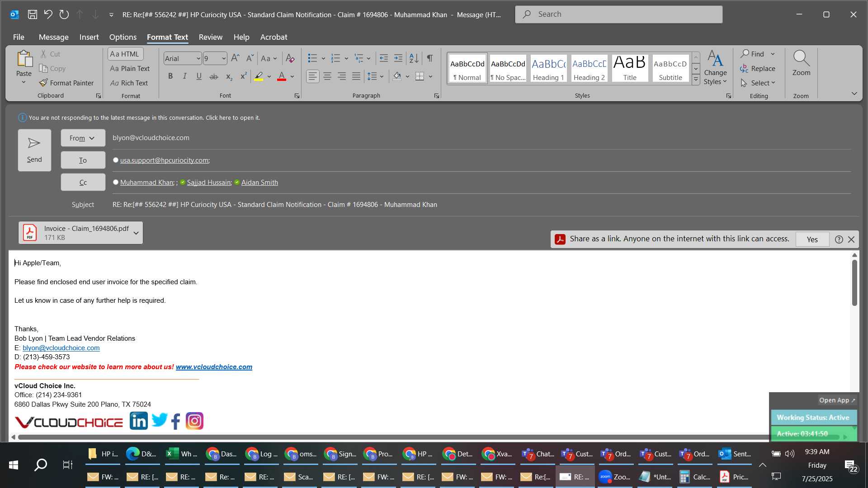Sort paragraph text A to Z
Image resolution: width=868 pixels, height=488 pixels.
coord(414,58)
